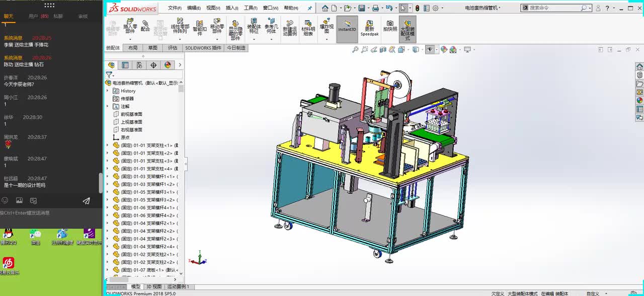This screenshot has height=296, width=644.
Task: Open Appearances color ball in task pane
Action: pyautogui.click(x=639, y=100)
